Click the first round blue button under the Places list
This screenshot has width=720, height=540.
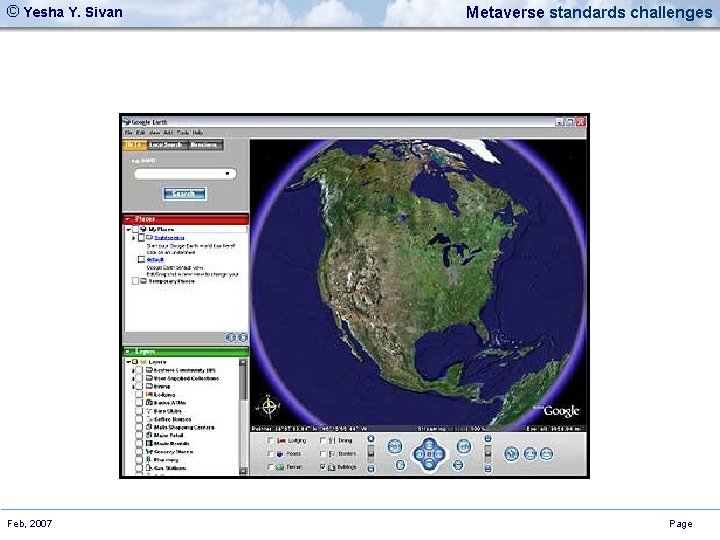click(x=231, y=338)
